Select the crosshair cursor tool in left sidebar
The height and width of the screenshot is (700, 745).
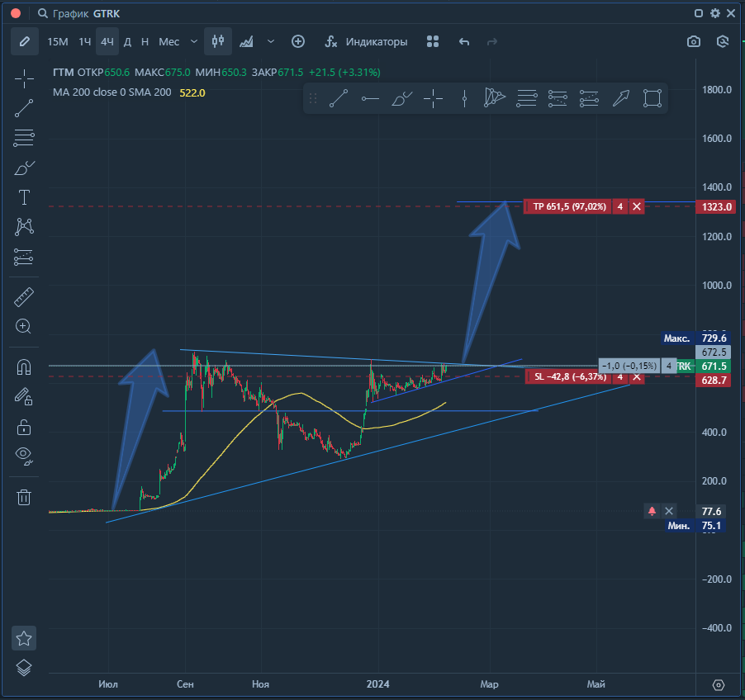click(24, 79)
